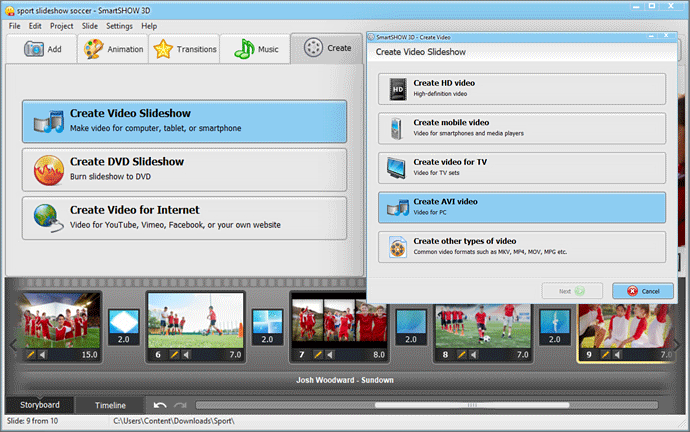Switch to the Animation tab
The width and height of the screenshot is (690, 432).
tap(114, 49)
